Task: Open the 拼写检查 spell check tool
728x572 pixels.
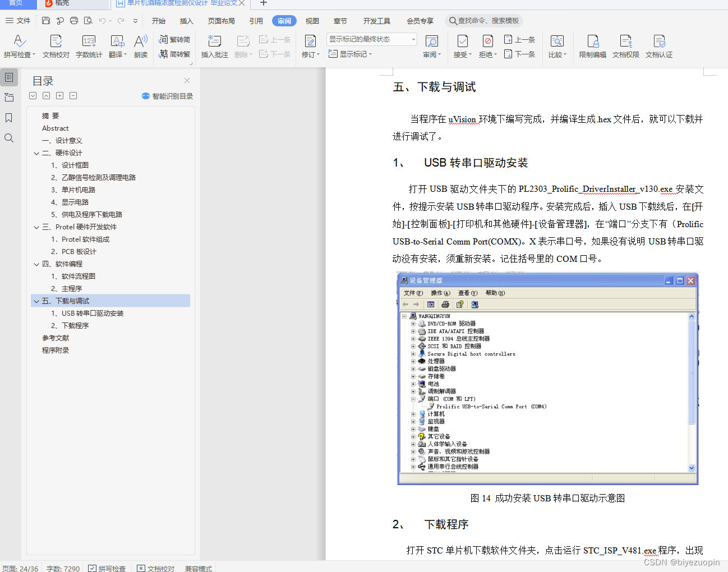Action: [19, 47]
